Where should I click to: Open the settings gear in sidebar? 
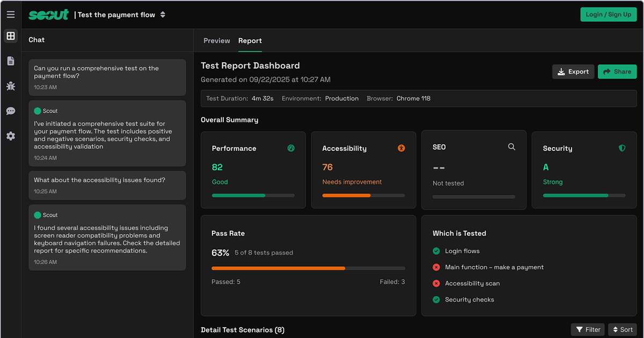[11, 136]
